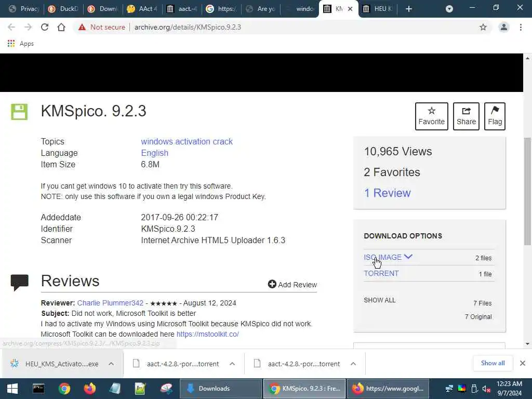532x399 pixels.
Task: Launch Firefox from the taskbar
Action: (x=89, y=389)
